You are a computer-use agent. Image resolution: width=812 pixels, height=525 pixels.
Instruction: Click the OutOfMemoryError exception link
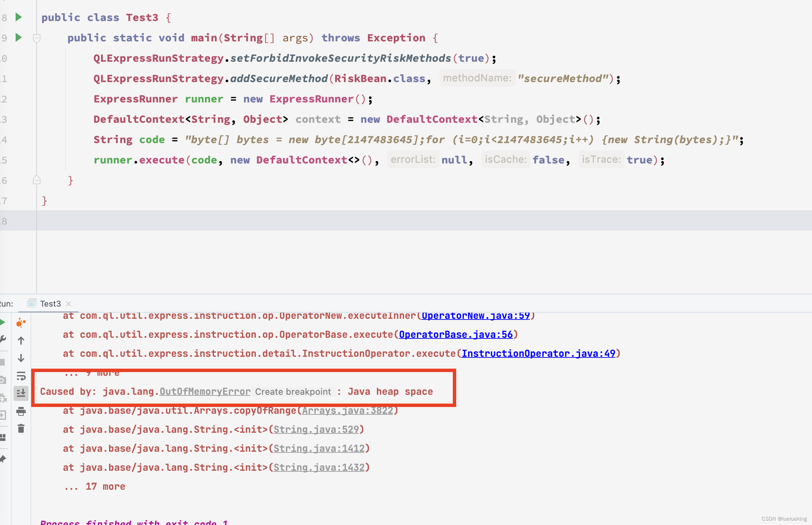(x=205, y=391)
